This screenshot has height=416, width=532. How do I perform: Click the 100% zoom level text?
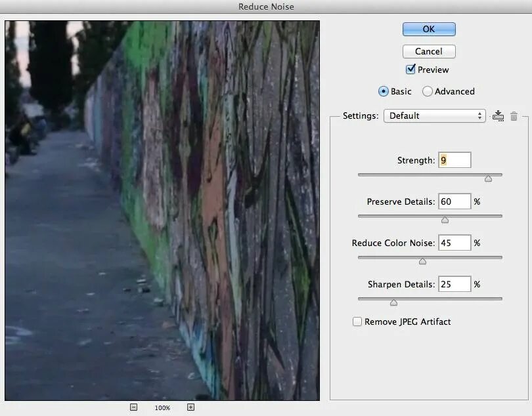[162, 408]
